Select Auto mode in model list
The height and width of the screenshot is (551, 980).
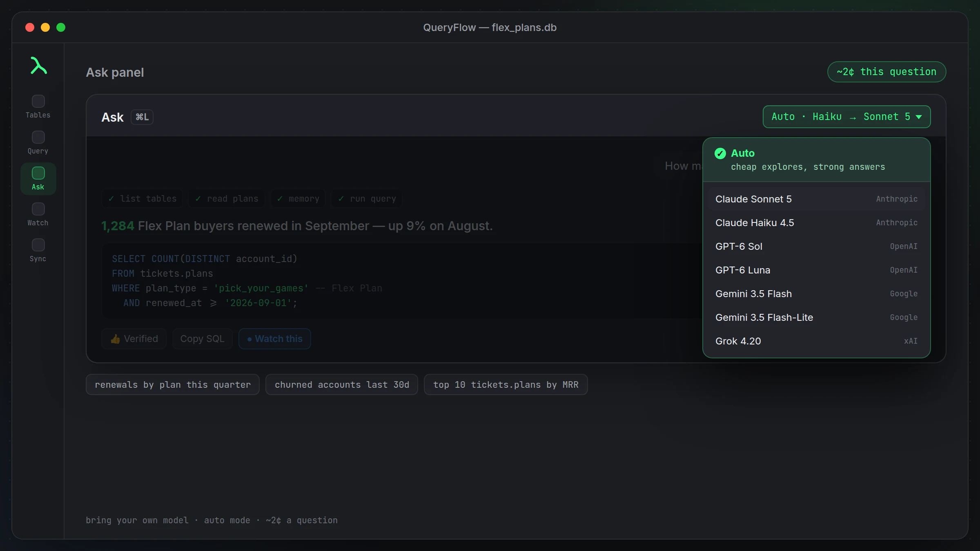816,160
